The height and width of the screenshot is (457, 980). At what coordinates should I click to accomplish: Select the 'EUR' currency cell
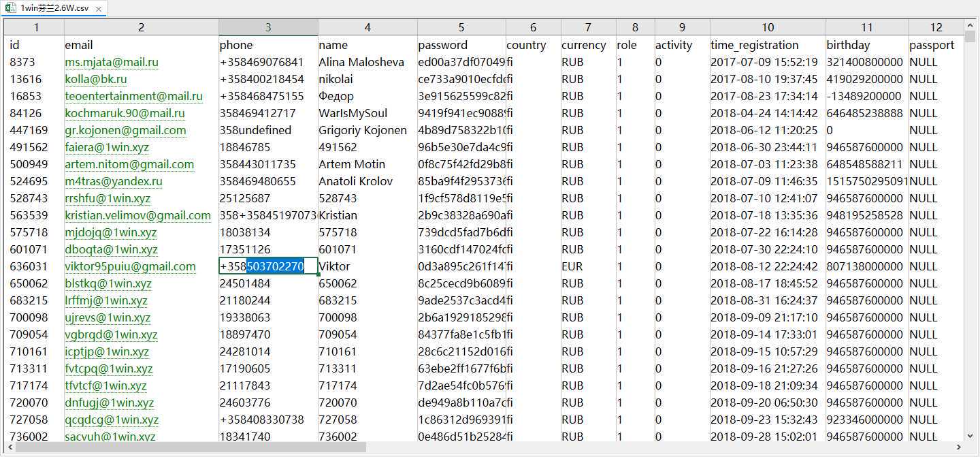[x=588, y=266]
